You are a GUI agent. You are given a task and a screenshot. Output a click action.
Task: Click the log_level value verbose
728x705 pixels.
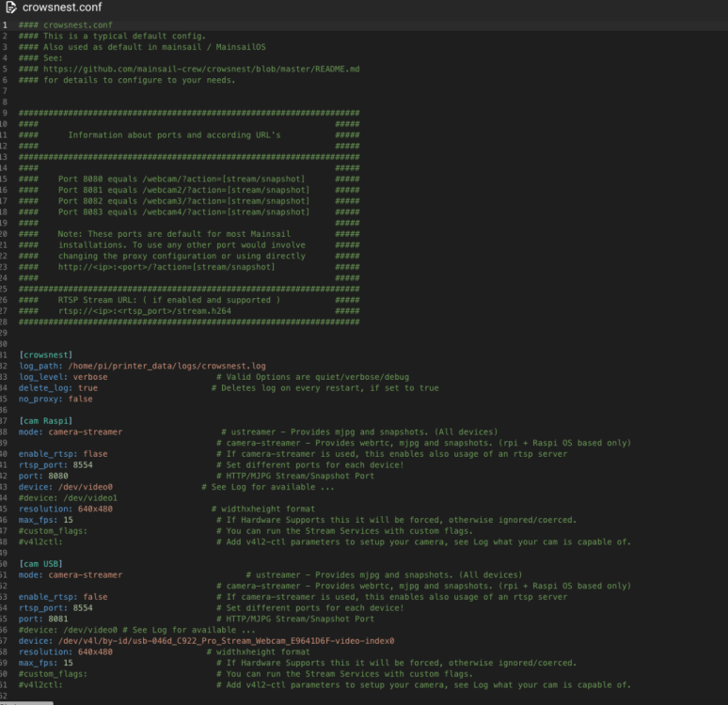[90, 377]
